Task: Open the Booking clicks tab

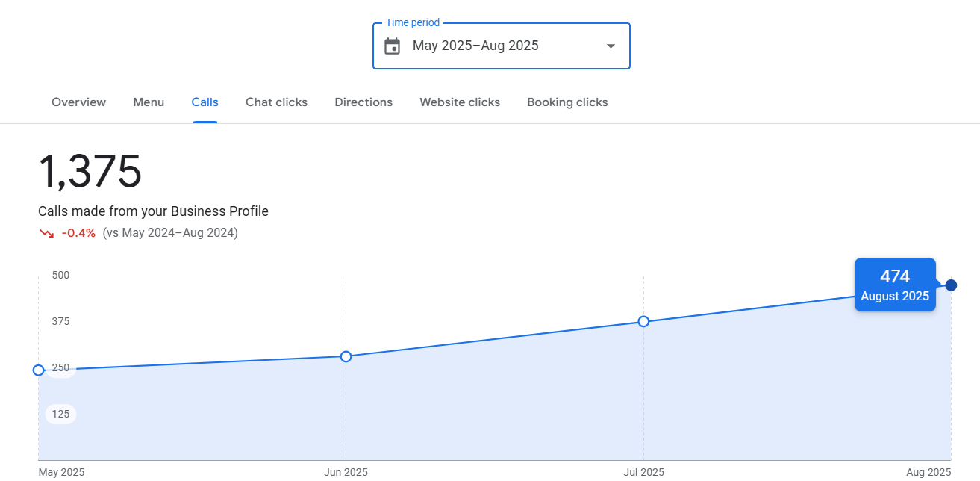Action: click(567, 102)
